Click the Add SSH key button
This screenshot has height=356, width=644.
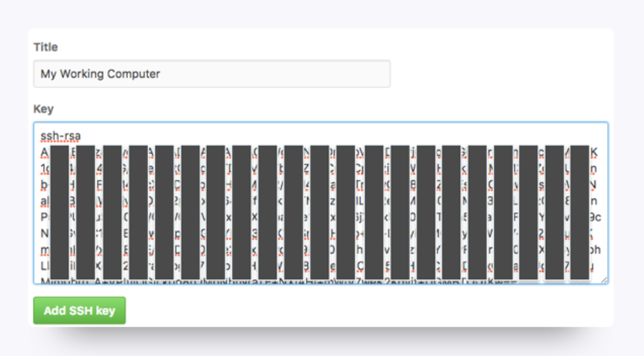pos(79,311)
